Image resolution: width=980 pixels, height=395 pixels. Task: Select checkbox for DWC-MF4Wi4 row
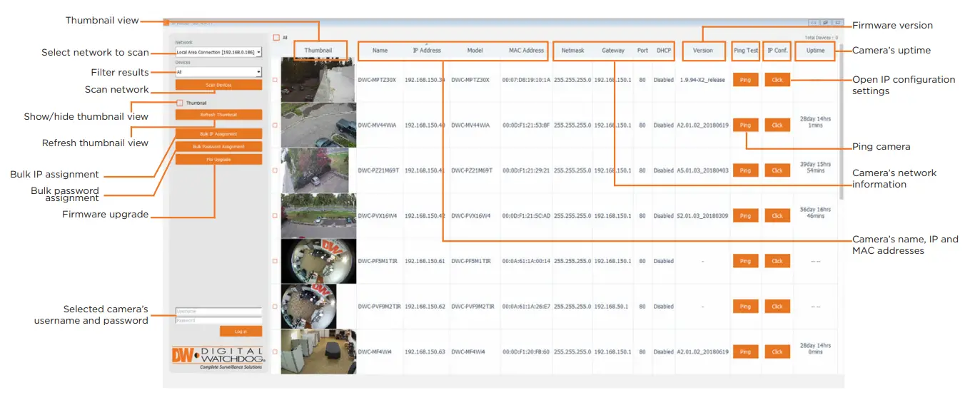click(275, 352)
